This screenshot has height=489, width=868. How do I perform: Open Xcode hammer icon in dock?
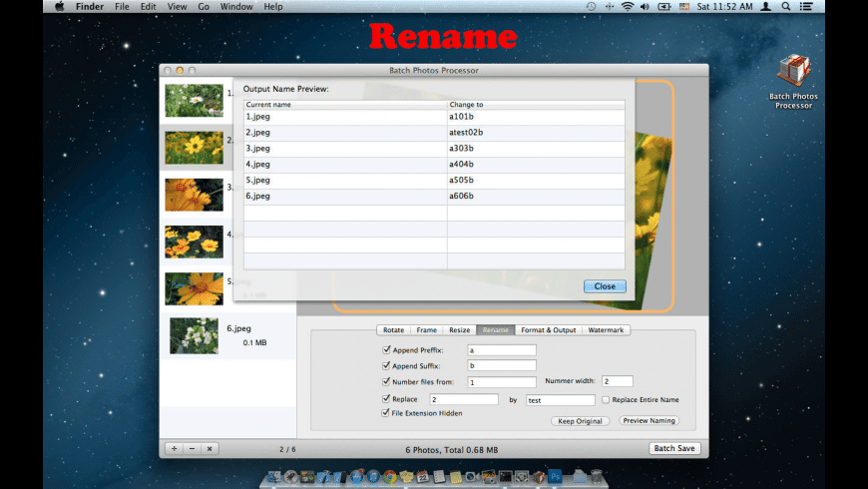pyautogui.click(x=324, y=477)
